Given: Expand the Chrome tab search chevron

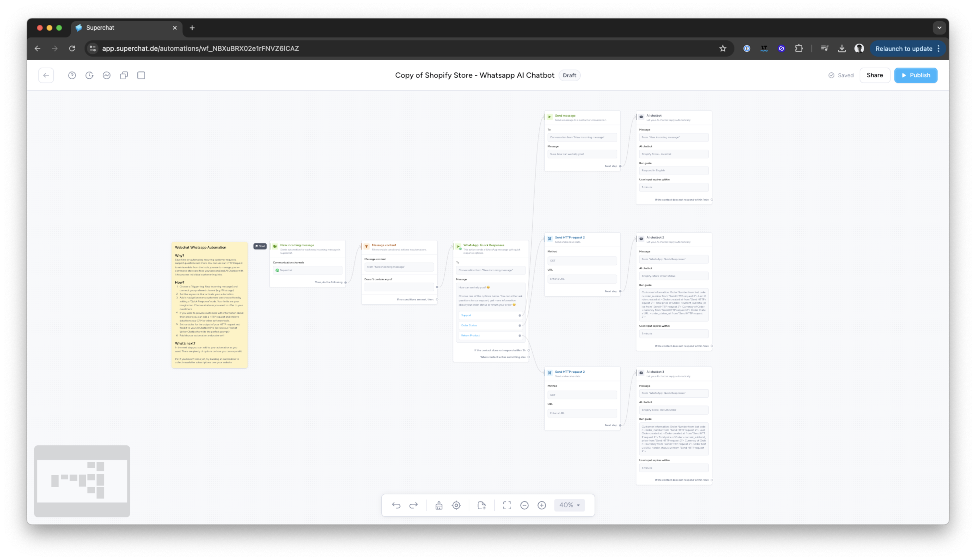Looking at the screenshot, I should pos(939,28).
